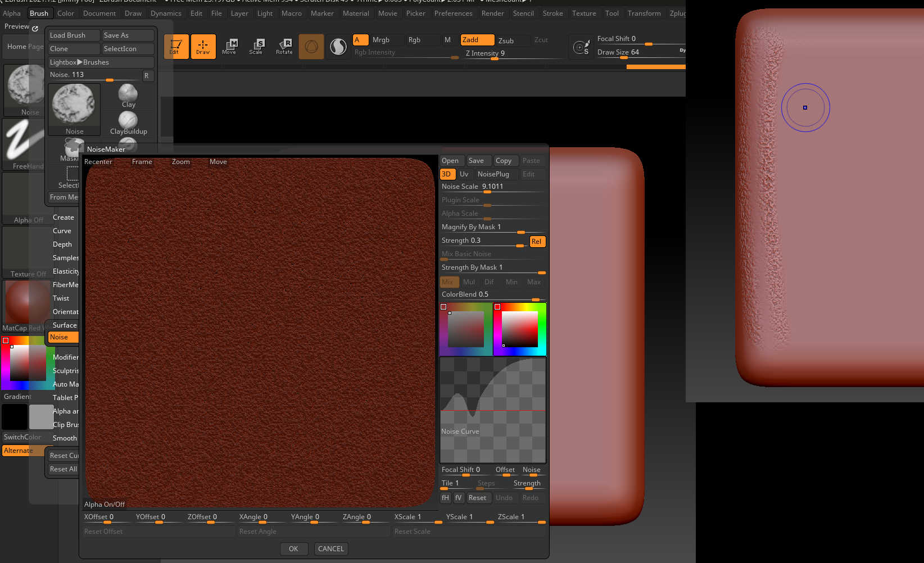Image resolution: width=924 pixels, height=563 pixels.
Task: Open the Color menu
Action: [x=66, y=13]
